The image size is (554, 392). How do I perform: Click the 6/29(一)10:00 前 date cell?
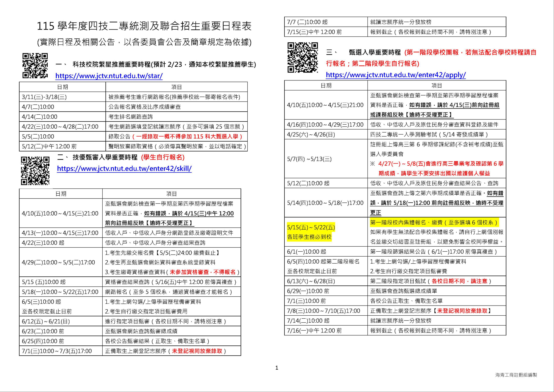308,291
